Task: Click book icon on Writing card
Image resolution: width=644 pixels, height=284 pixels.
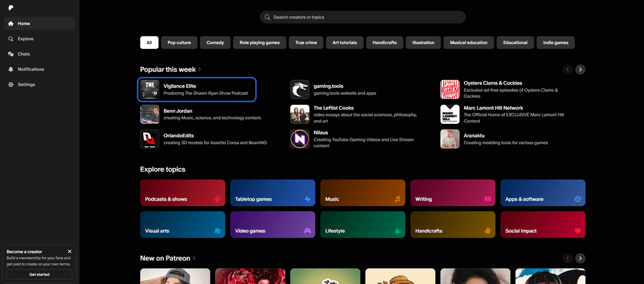Action: coord(488,199)
